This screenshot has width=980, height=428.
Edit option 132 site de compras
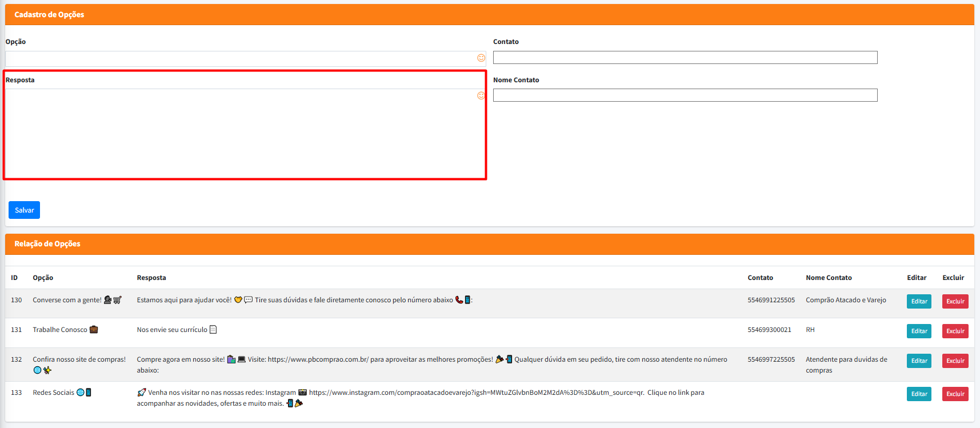[918, 361]
